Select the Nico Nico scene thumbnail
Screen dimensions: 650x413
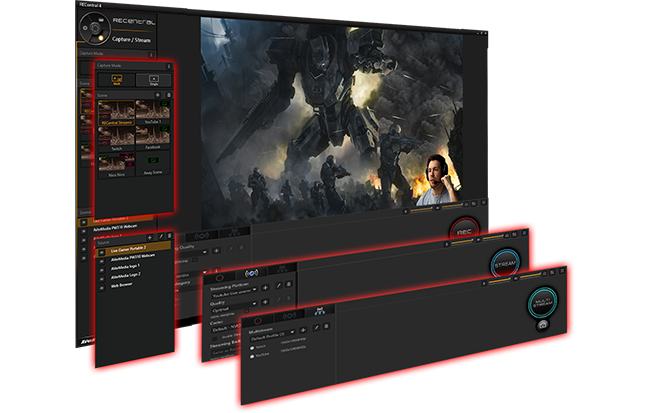[x=116, y=165]
